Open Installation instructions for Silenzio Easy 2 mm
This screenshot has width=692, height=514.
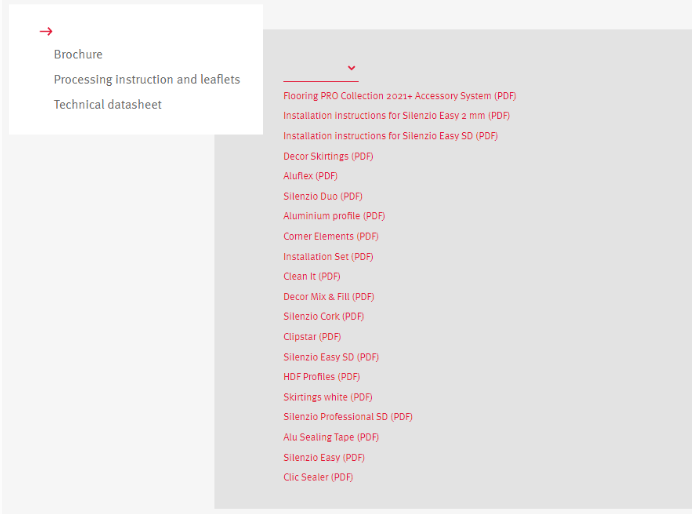396,116
